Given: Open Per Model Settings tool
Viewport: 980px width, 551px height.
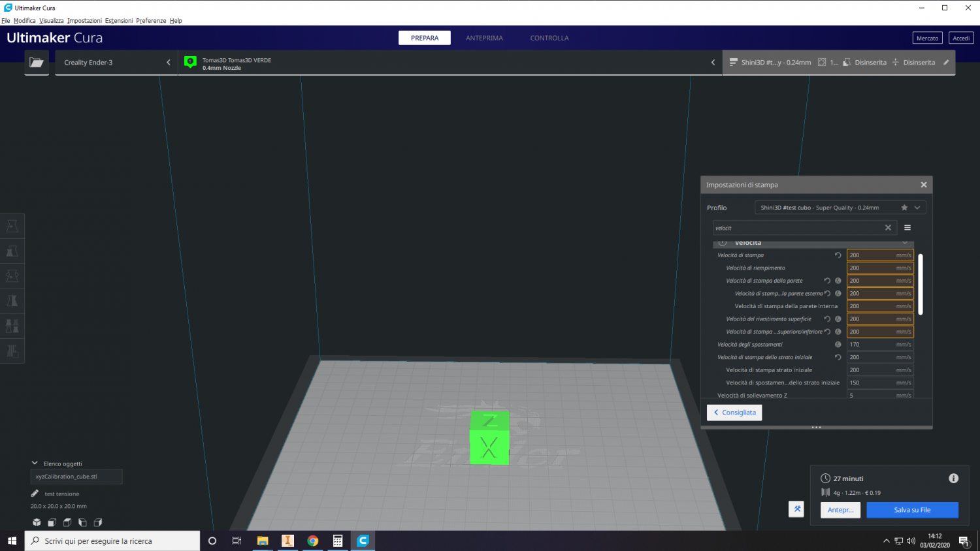Looking at the screenshot, I should click(x=12, y=326).
